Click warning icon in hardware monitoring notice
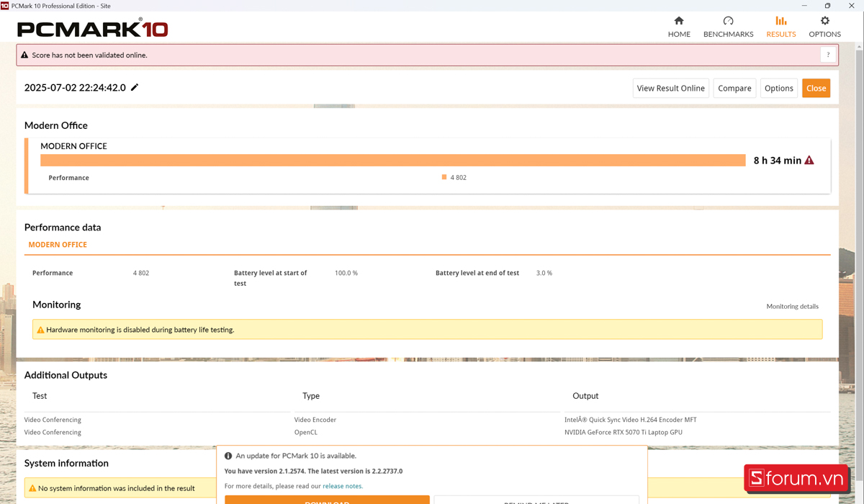This screenshot has height=504, width=864. coord(40,330)
